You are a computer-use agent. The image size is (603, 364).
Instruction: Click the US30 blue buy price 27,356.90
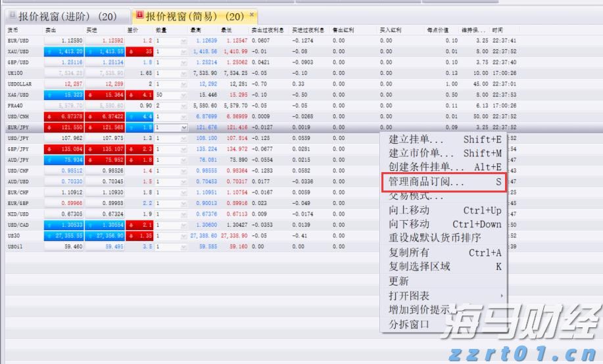pyautogui.click(x=105, y=235)
